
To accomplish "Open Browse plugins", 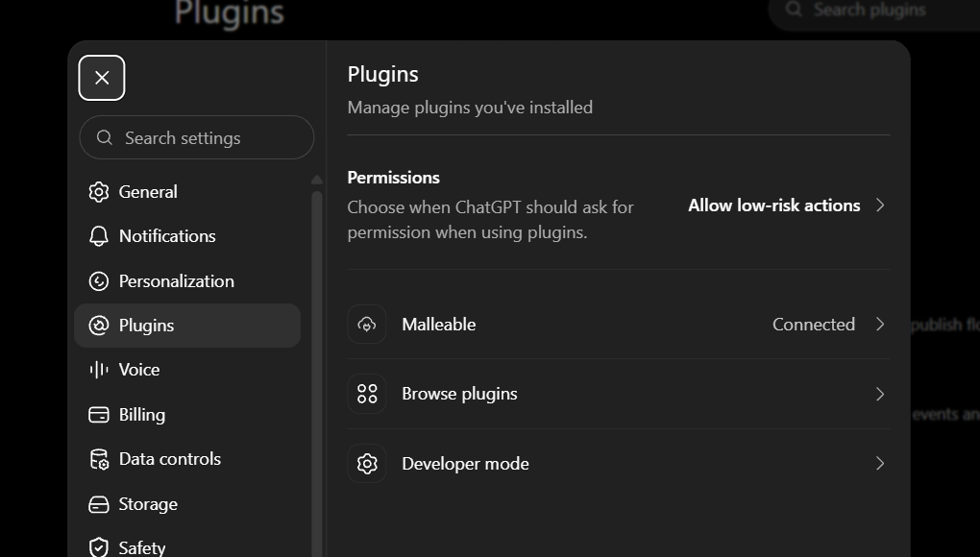I will tap(618, 394).
